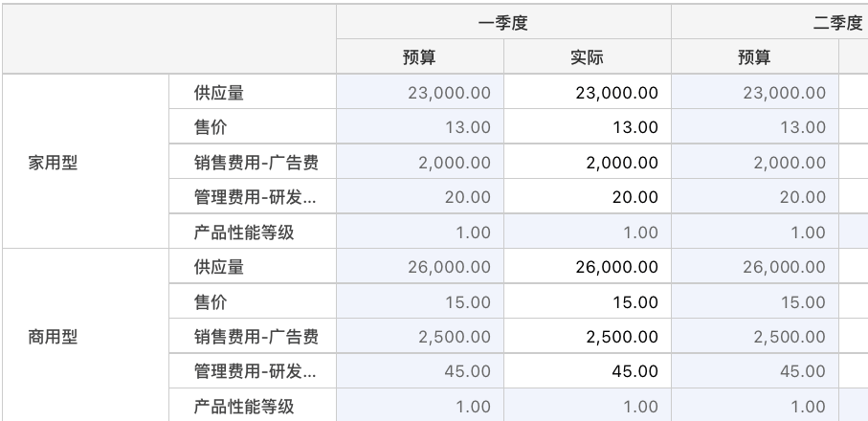Edit 商用型 售价 一季度 实际 cell
Screen dimensions: 868x421
(588, 301)
